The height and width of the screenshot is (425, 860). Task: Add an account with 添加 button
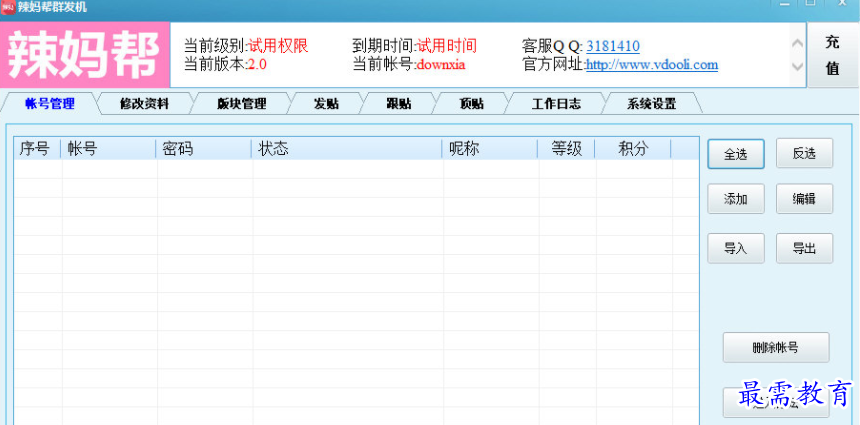(735, 199)
